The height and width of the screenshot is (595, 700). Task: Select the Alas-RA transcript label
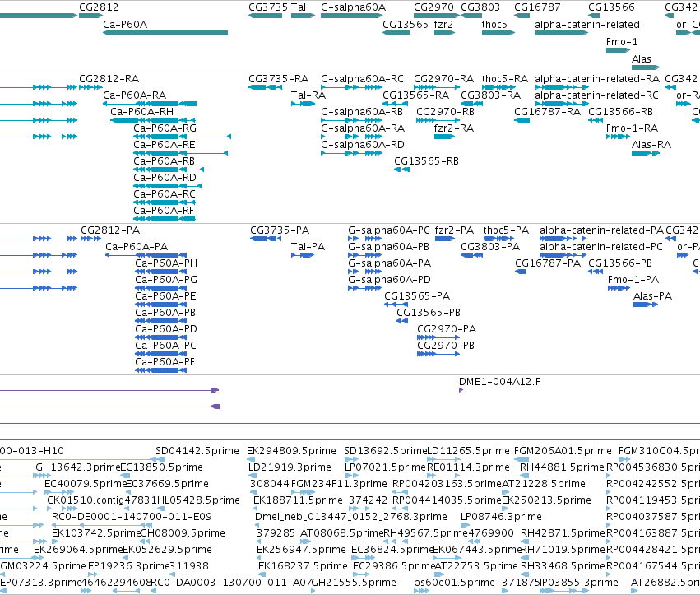click(x=651, y=145)
